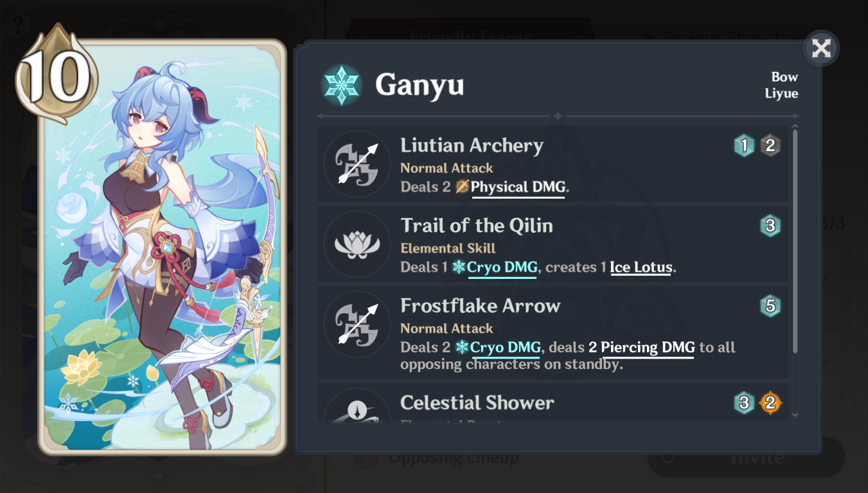Click the cost 3 dice icon on Trail of the Qilin

coord(770,226)
